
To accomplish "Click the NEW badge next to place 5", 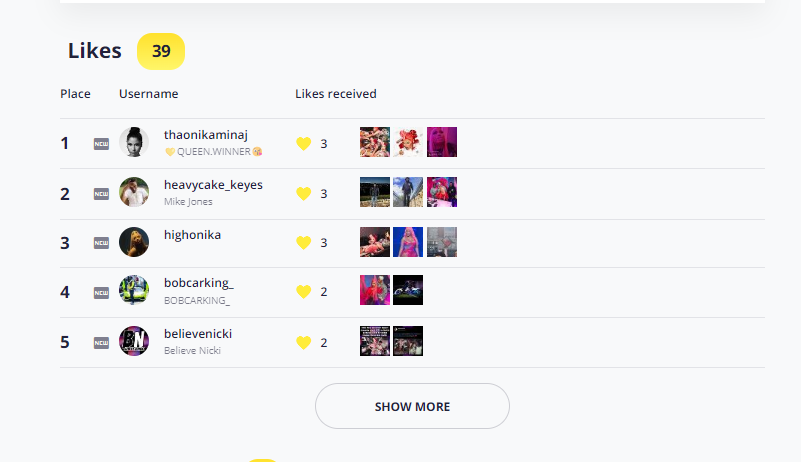I will [101, 343].
